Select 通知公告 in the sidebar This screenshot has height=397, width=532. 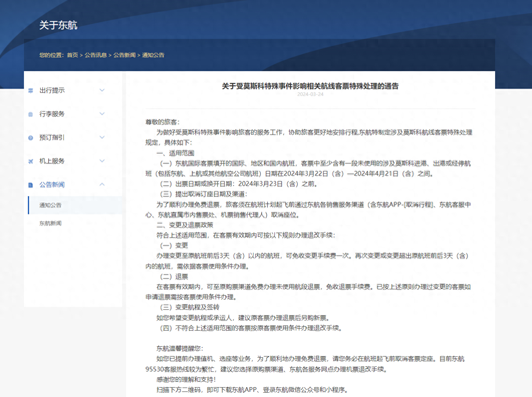point(50,205)
